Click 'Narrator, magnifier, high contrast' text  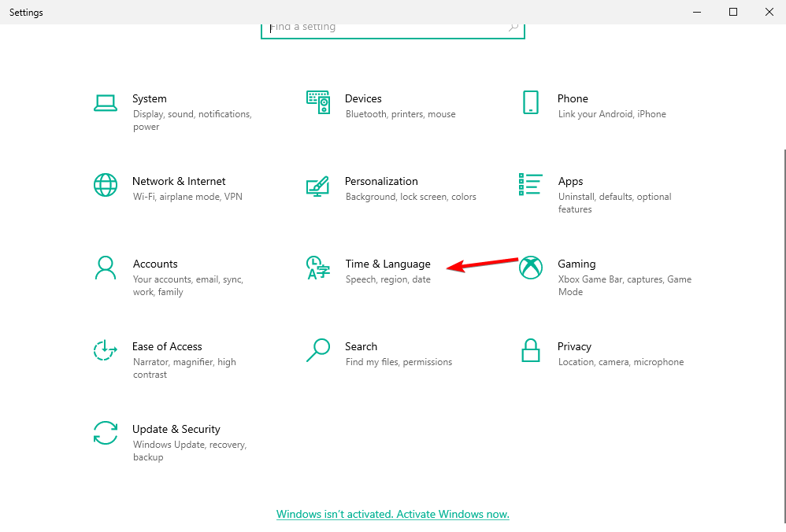pyautogui.click(x=184, y=368)
